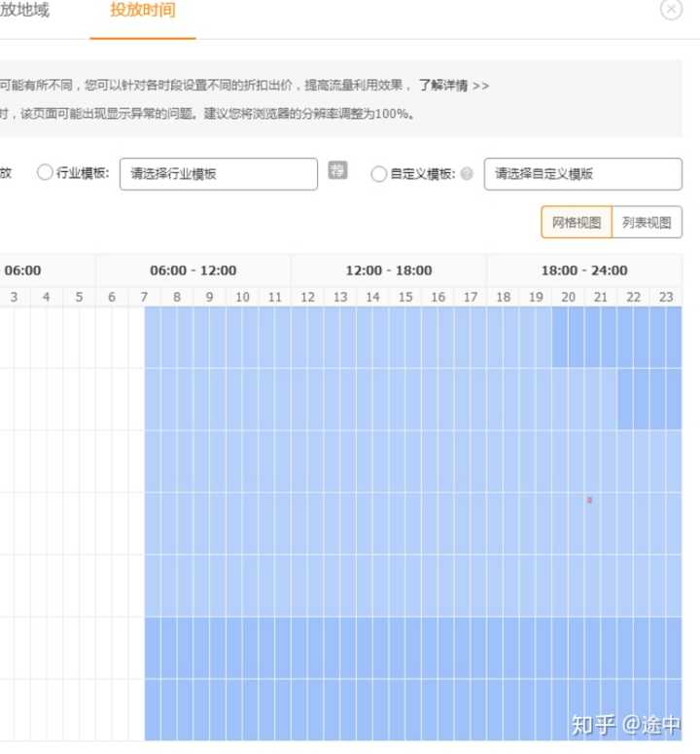Screen dimensions: 700x754
Task: Switch to 网格视图 grid view
Action: click(x=577, y=222)
